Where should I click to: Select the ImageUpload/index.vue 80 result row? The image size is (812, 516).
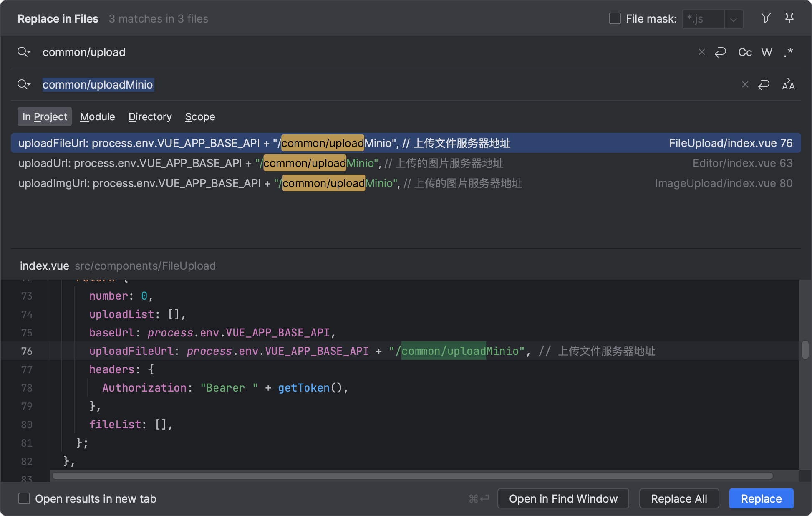tap(406, 183)
